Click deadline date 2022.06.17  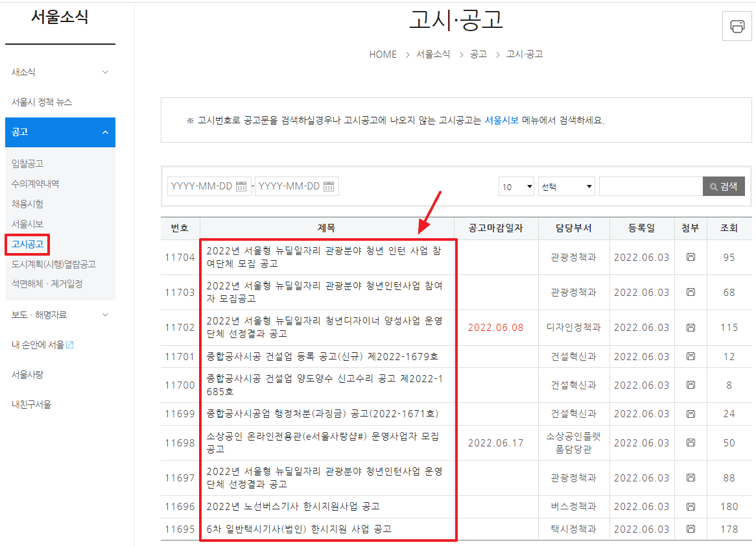[x=495, y=443]
